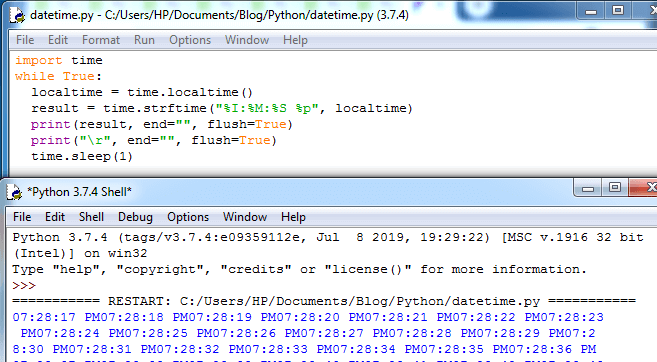Click the "\r" string in the code
The width and height of the screenshot is (657, 362).
[95, 140]
